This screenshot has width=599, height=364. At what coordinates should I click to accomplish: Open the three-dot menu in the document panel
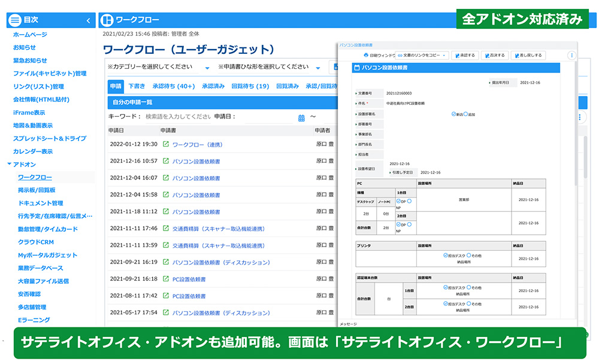571,55
